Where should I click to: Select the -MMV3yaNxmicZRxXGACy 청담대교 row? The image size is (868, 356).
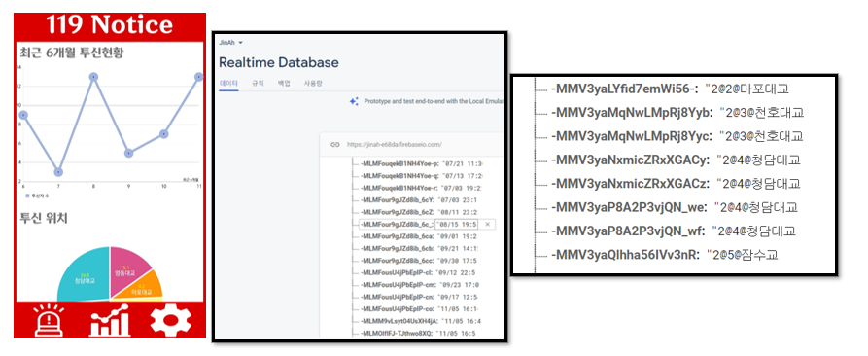(676, 160)
